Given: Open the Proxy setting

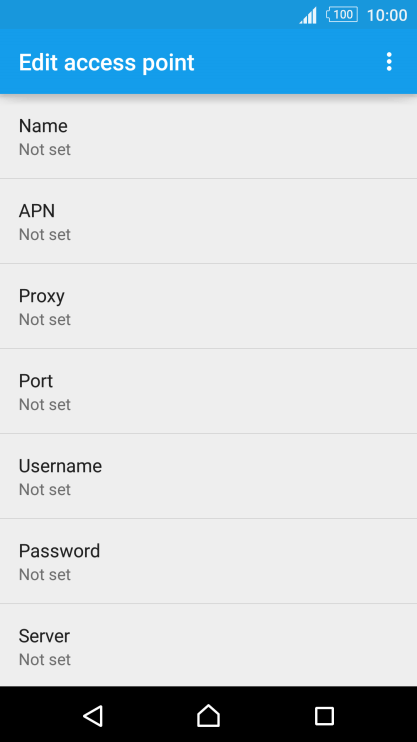Looking at the screenshot, I should (x=208, y=306).
